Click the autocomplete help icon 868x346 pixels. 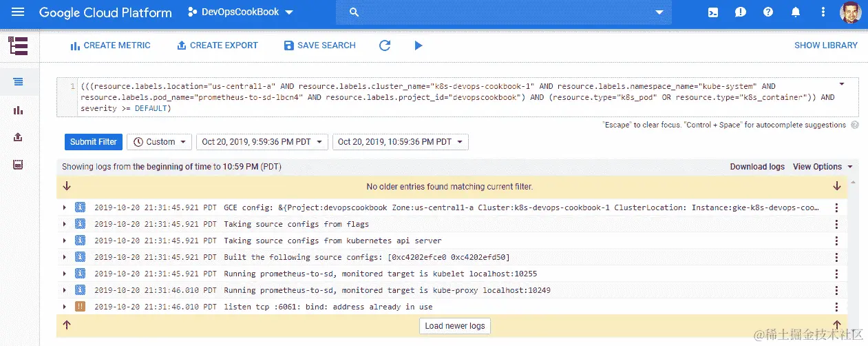coord(854,125)
